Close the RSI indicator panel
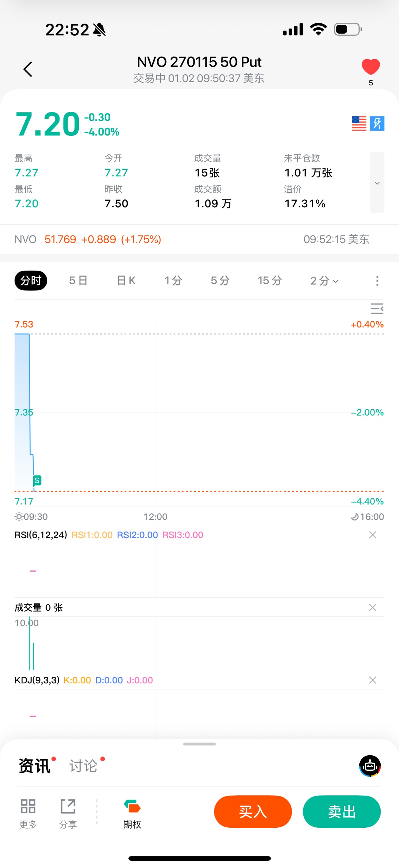Screen dimensions: 399x868 point(372,535)
